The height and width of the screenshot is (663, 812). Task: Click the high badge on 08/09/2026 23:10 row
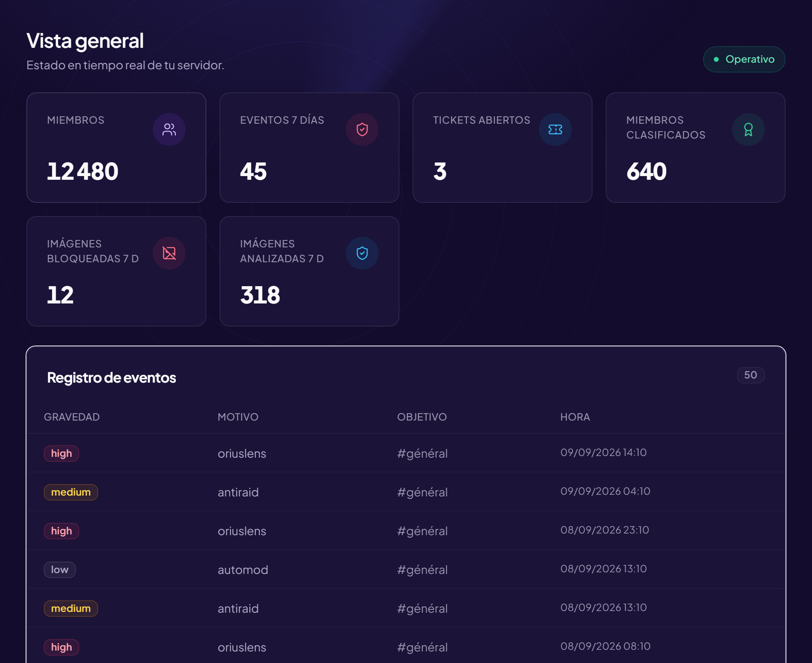[x=61, y=531]
